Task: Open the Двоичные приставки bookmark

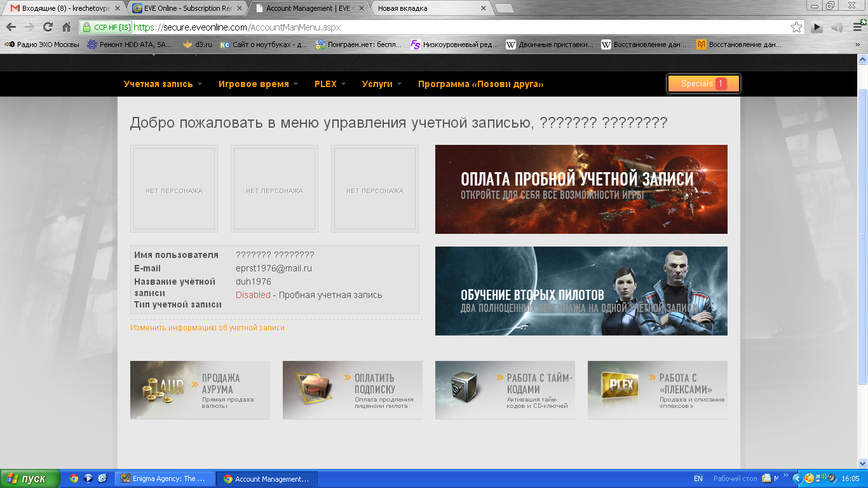Action: 550,44
